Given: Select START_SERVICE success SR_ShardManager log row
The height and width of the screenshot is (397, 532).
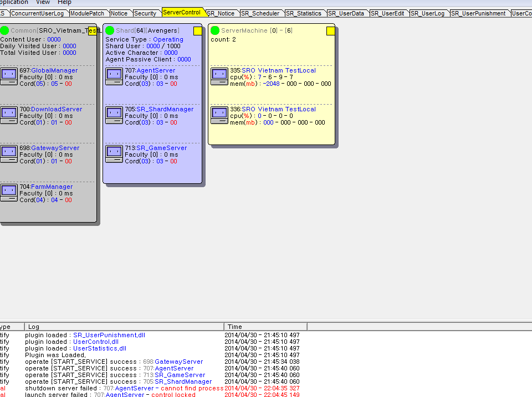Looking at the screenshot, I should (x=150, y=381).
